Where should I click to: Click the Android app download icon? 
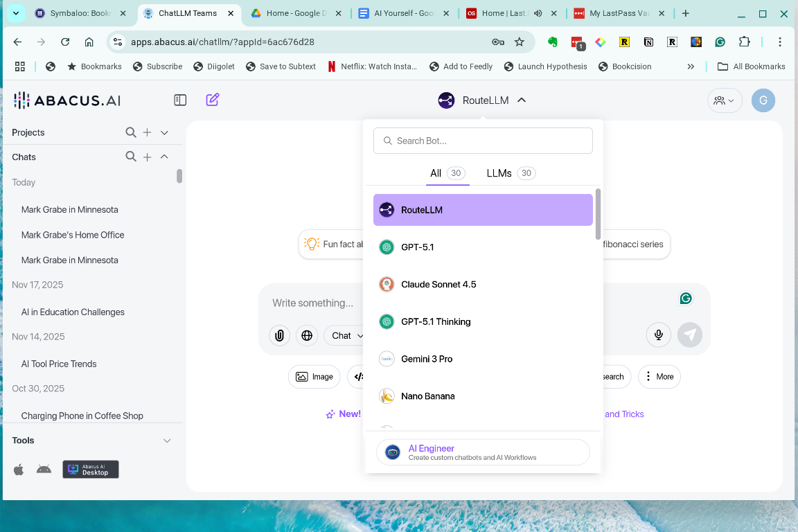(x=44, y=470)
